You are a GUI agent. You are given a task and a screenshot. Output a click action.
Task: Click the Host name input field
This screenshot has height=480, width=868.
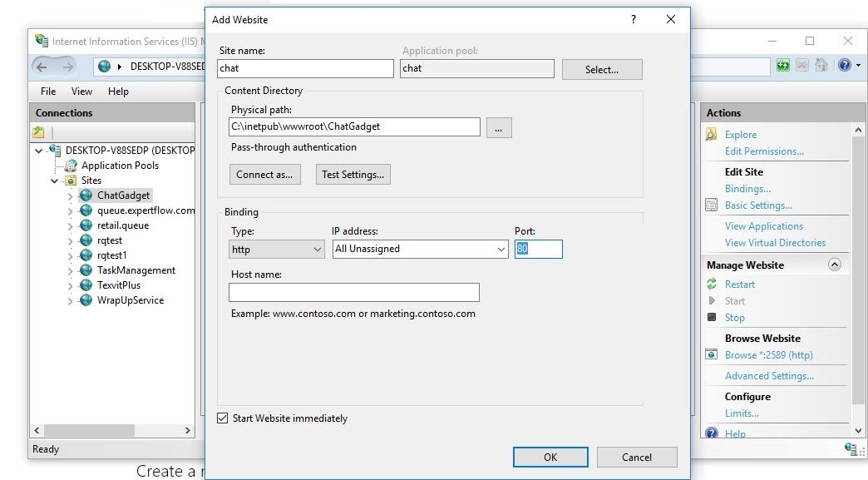tap(353, 292)
